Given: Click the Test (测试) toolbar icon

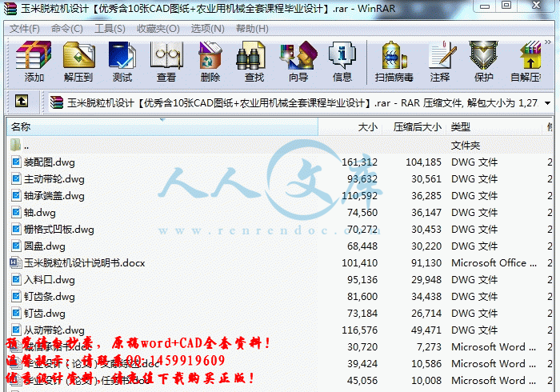Looking at the screenshot, I should (x=122, y=61).
